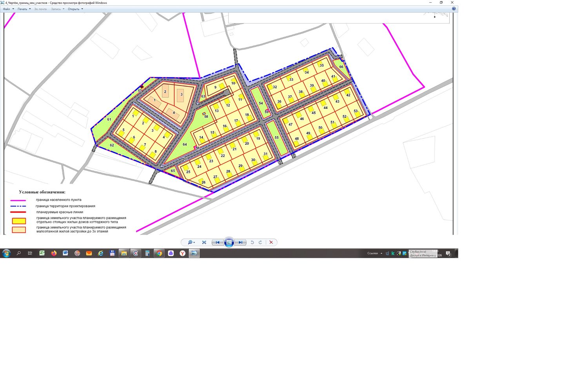Screen dimensions: 588x366
Task: Click the Windows Start button
Action: tap(6, 253)
